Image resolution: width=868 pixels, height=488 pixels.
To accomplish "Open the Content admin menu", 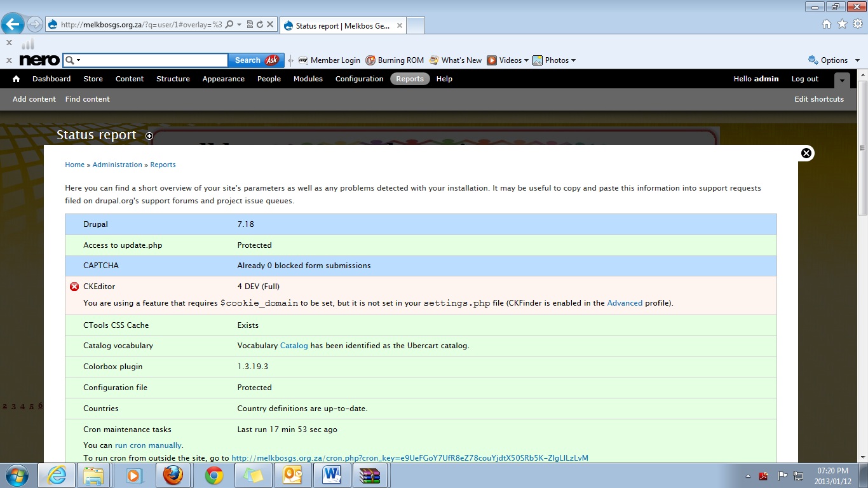I will pos(130,79).
